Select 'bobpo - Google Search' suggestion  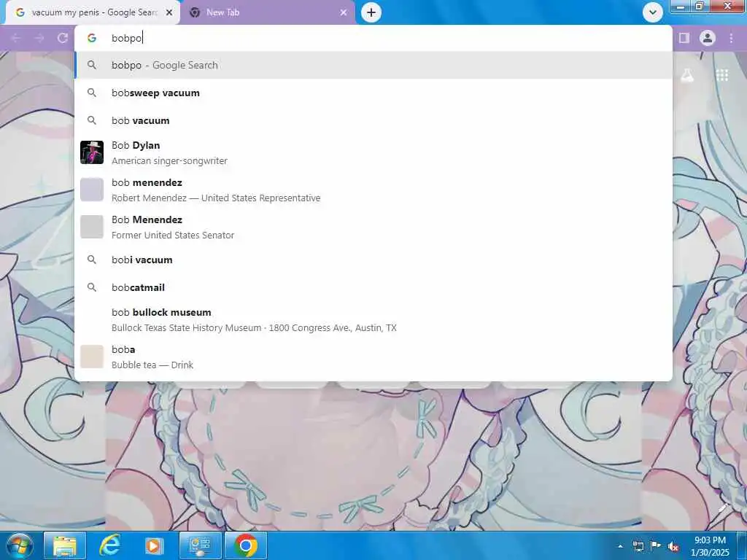373,65
